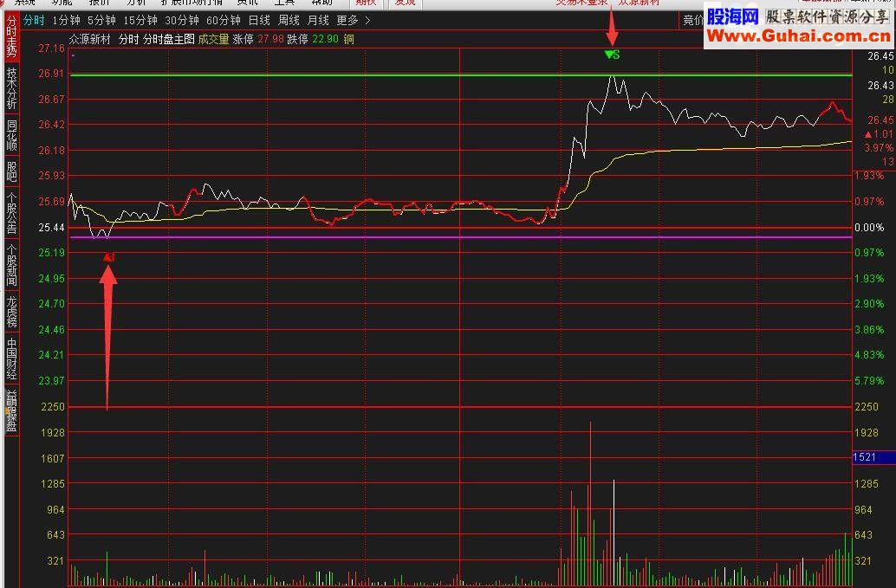The image size is (896, 588).
Task: Expand the 更多 periods menu
Action: (354, 21)
